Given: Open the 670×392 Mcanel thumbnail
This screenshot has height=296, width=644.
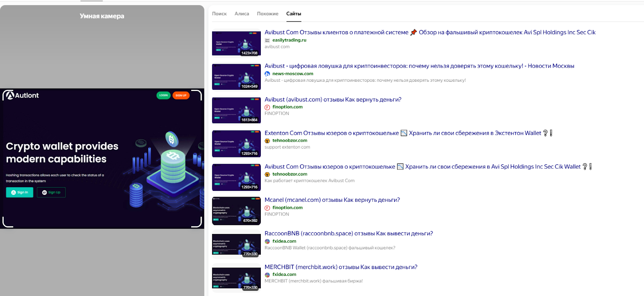Looking at the screenshot, I should [236, 211].
